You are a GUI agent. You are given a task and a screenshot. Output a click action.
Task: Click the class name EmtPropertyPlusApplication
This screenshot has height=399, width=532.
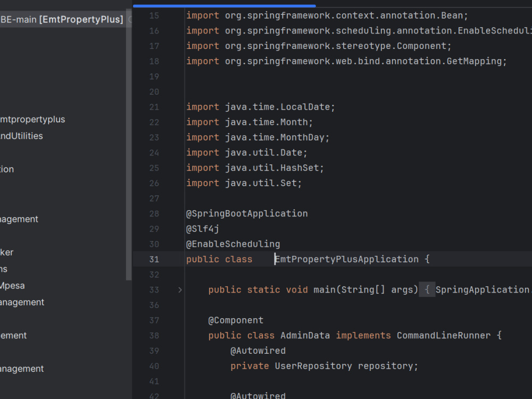(346, 259)
